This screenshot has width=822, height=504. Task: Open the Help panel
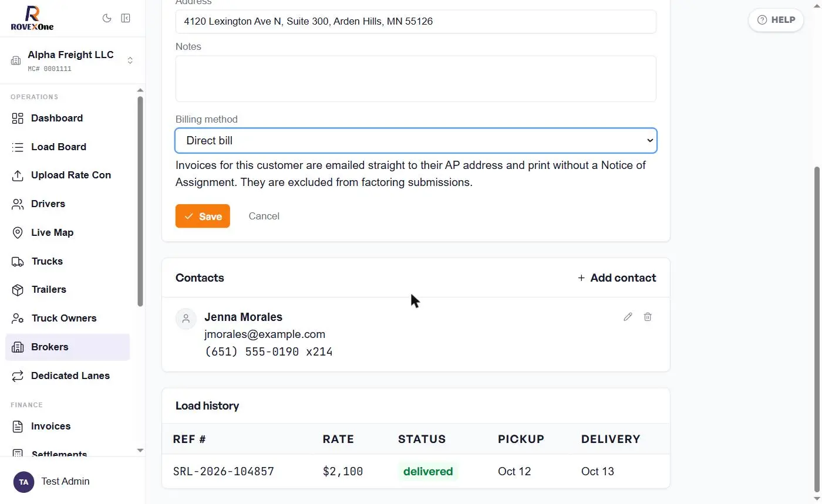(776, 20)
